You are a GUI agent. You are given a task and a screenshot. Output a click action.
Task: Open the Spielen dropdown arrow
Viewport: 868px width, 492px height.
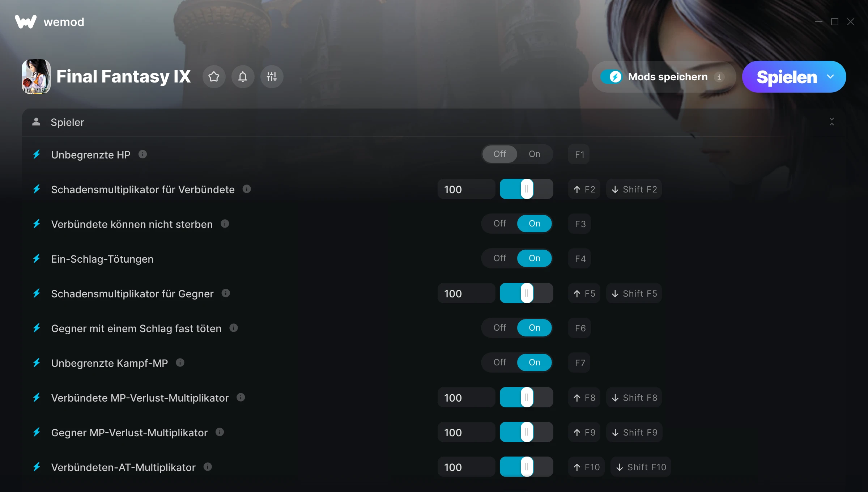coord(830,77)
